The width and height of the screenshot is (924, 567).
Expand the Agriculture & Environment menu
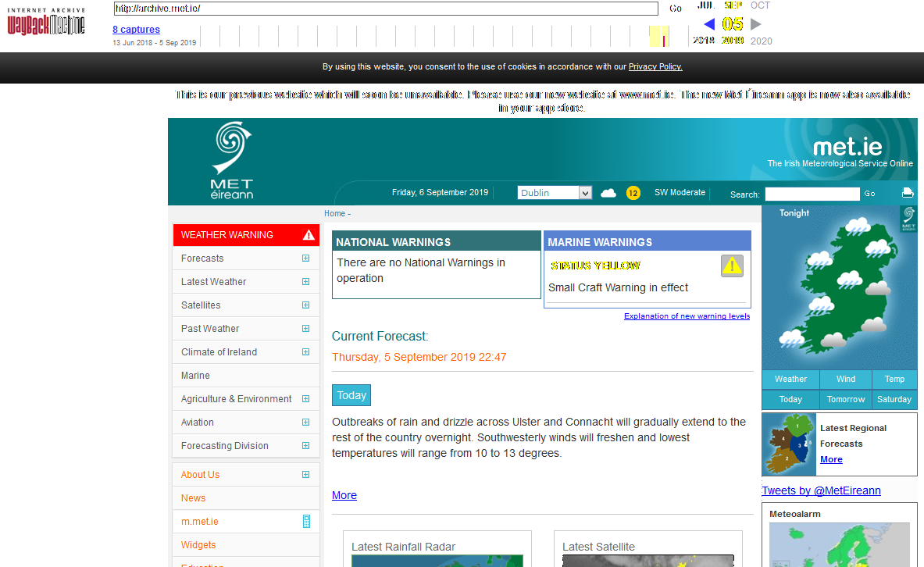click(306, 399)
